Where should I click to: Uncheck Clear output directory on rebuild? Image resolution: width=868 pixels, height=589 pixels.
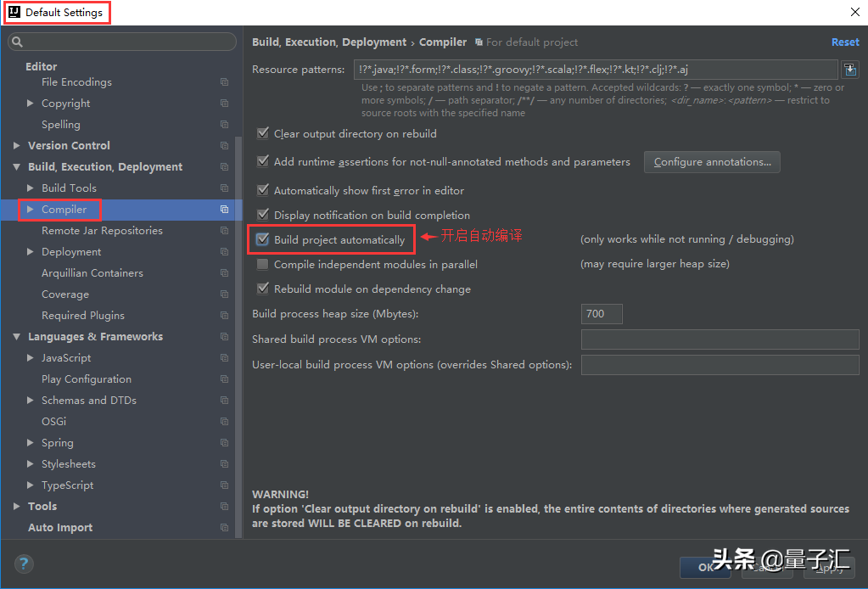[263, 133]
